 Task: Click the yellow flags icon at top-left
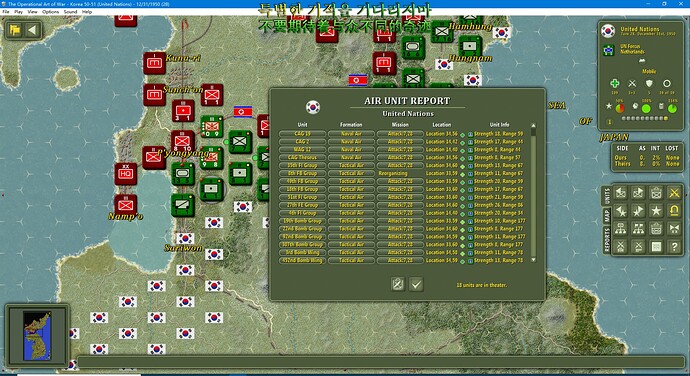pyautogui.click(x=15, y=30)
